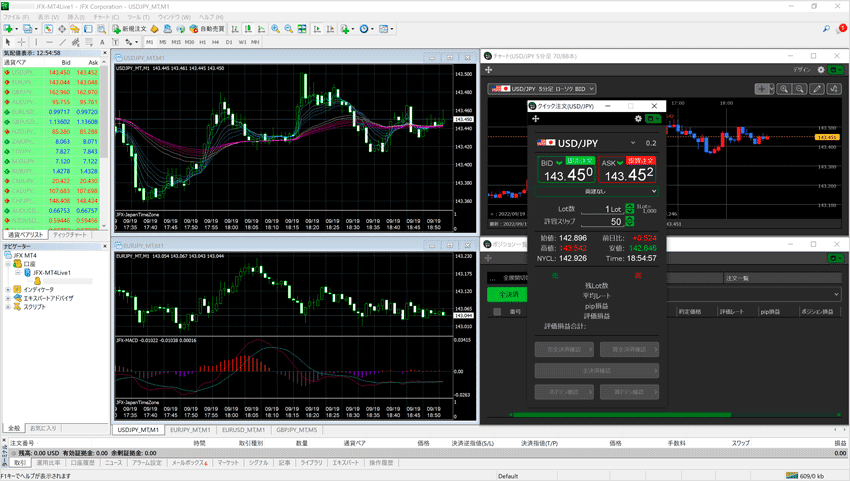850x481 pixels.
Task: Switch chart to bar chart mode
Action: (235, 29)
